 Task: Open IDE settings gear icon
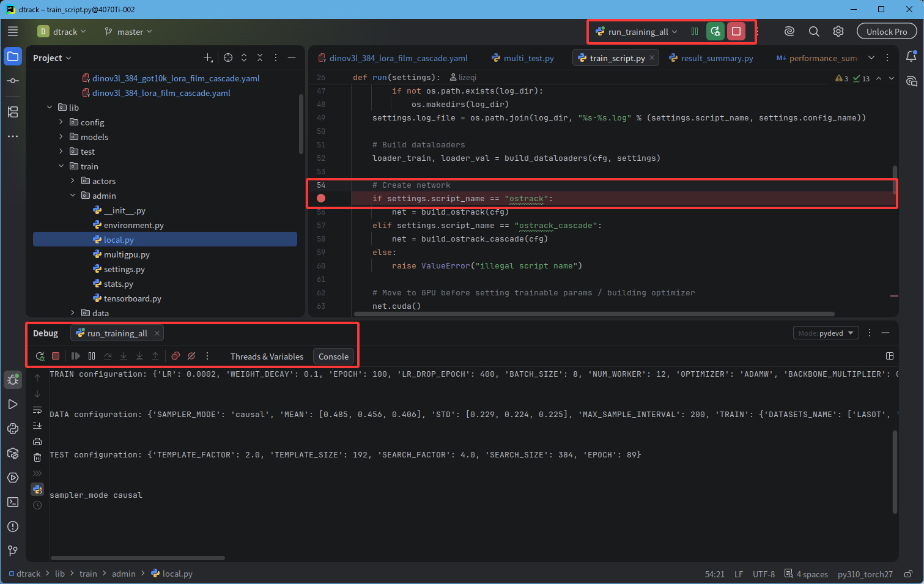tap(838, 32)
